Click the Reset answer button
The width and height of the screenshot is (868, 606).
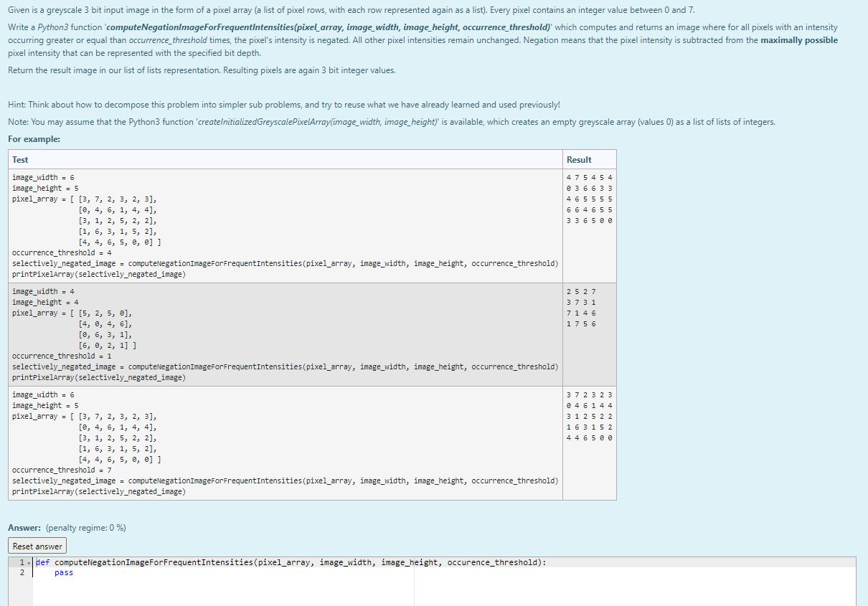[37, 545]
